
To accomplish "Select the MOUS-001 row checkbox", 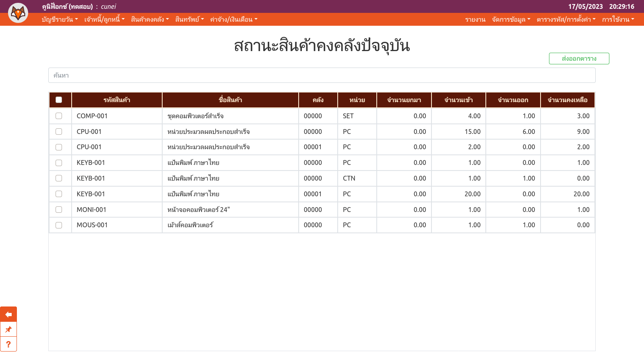I will coord(59,225).
